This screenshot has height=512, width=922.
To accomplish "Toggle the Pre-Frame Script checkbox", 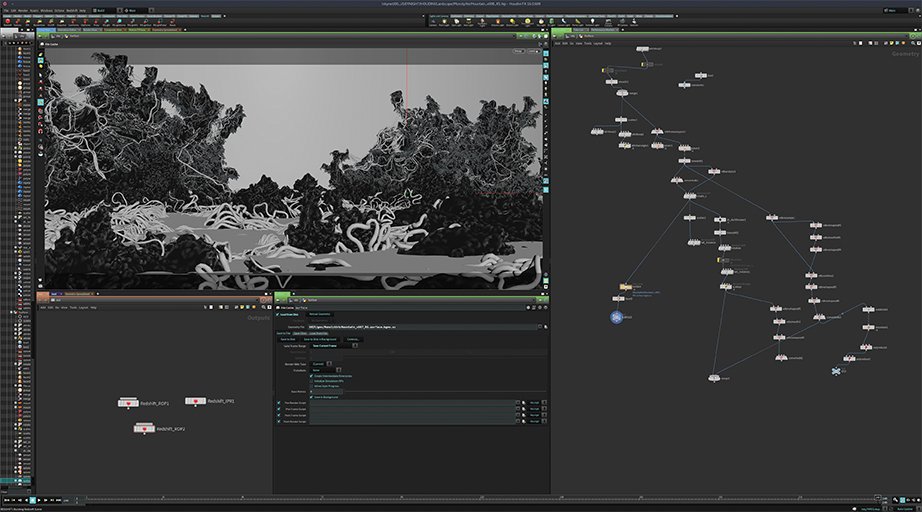I will coord(279,409).
